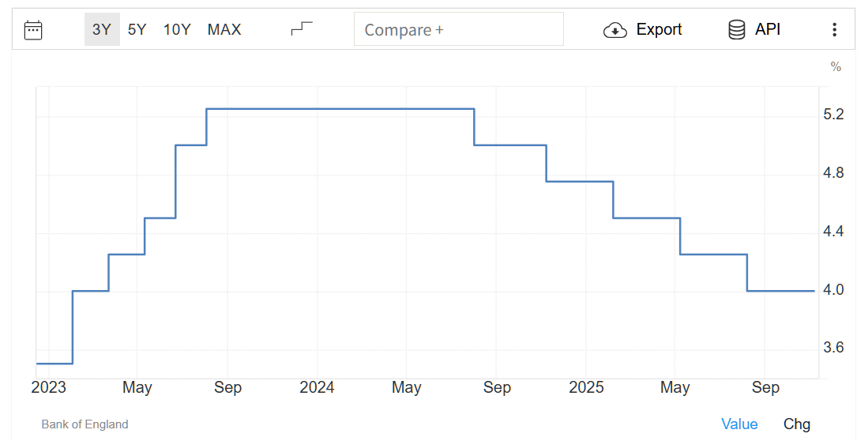Viewport: 868px width, 441px height.
Task: Open the three-dot more options menu
Action: tap(834, 30)
